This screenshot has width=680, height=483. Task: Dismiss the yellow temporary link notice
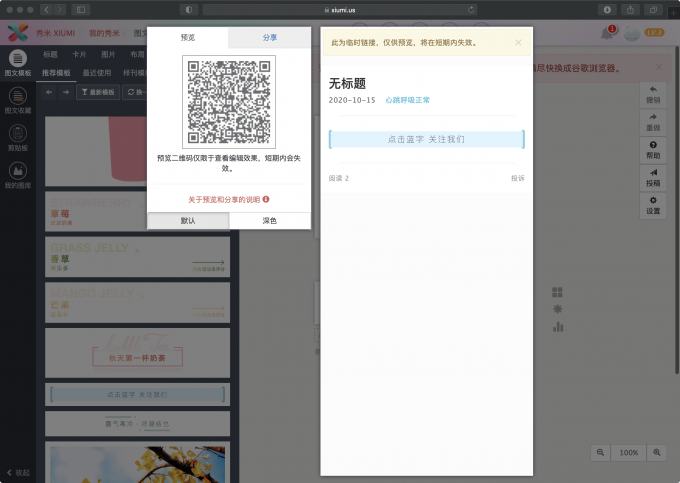click(x=518, y=43)
